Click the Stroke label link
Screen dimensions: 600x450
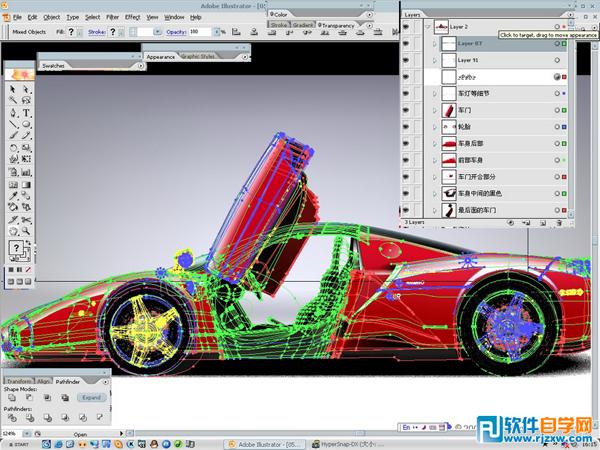click(96, 32)
